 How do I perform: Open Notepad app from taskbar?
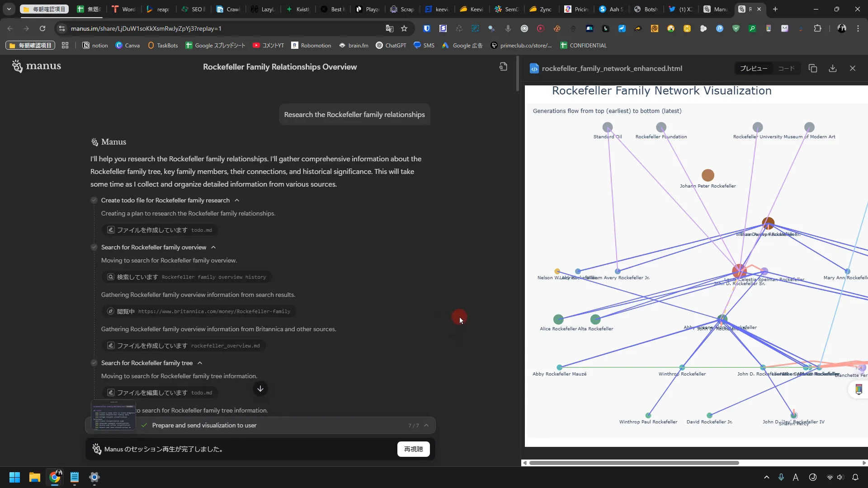click(x=75, y=477)
